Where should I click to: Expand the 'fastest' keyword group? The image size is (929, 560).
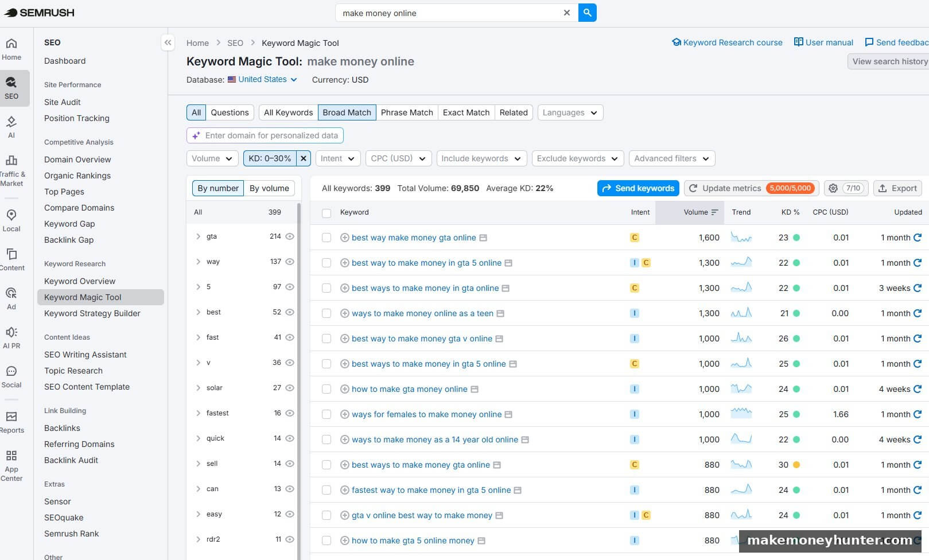coord(198,413)
